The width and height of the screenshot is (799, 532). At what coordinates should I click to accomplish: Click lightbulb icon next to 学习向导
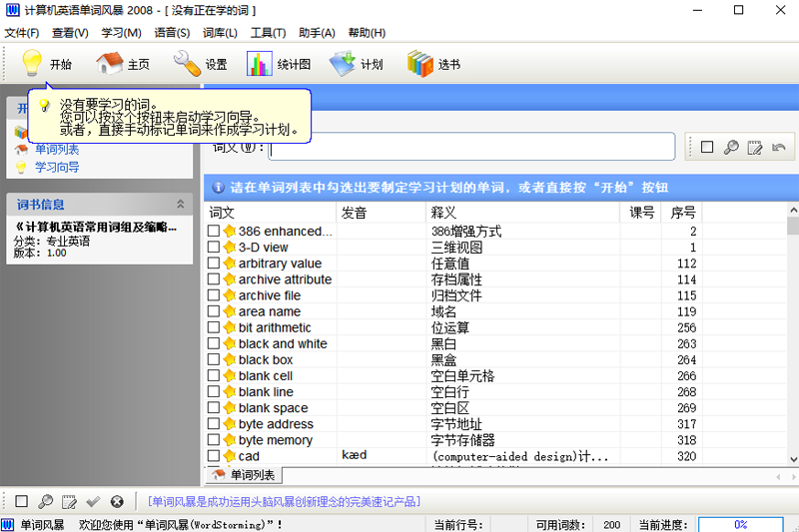[x=21, y=167]
